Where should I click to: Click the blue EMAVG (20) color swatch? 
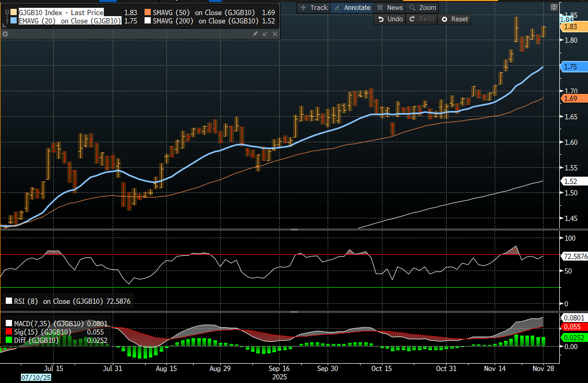pos(14,21)
